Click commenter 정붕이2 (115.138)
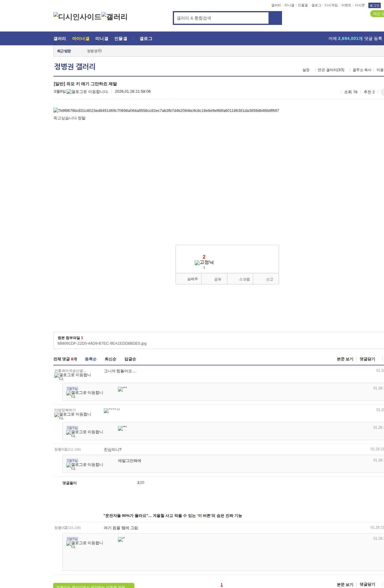Screen dimensions: 384x588 pyautogui.click(x=67, y=528)
